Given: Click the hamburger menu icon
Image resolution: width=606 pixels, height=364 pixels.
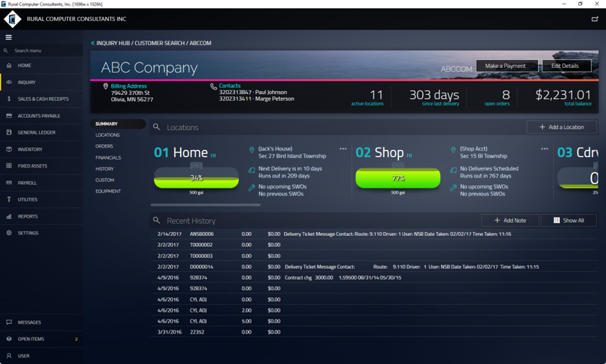Looking at the screenshot, I should coord(9,37).
